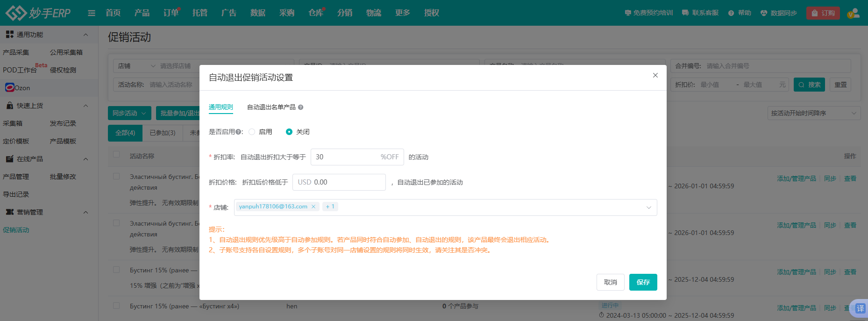Open the 按活动开始时间降序 sort dropdown
Viewport: 868px width, 321px height.
[x=813, y=113]
